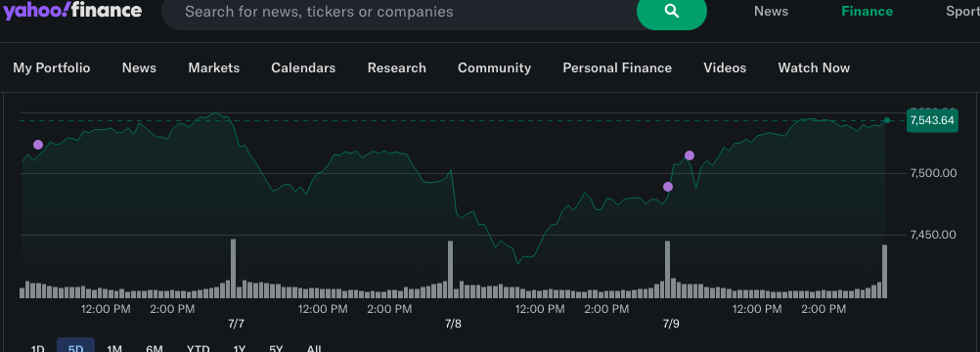Viewport: 980px width, 352px height.
Task: Open the News item in navigation bar
Action: [x=139, y=67]
